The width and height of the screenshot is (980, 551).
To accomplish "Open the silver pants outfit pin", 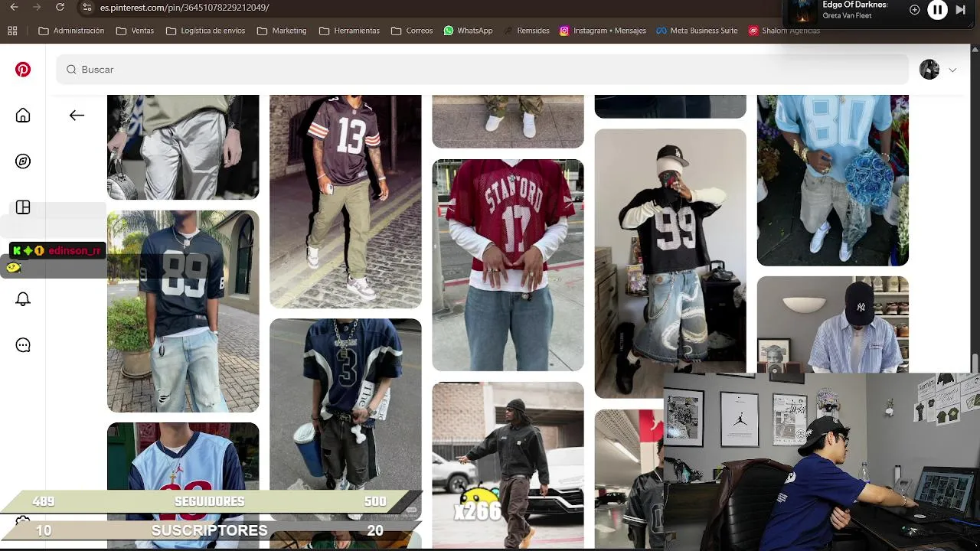I will tap(183, 147).
